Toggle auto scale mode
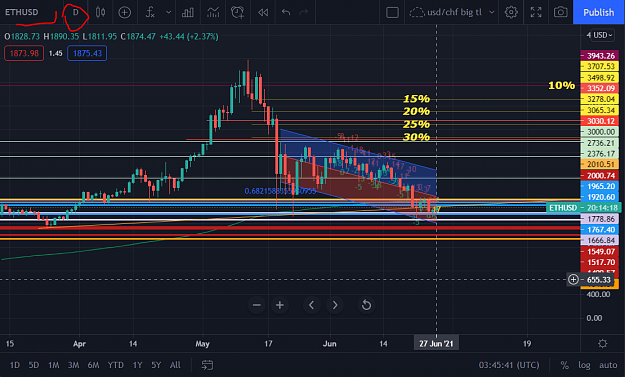The image size is (625, 377). tap(608, 365)
